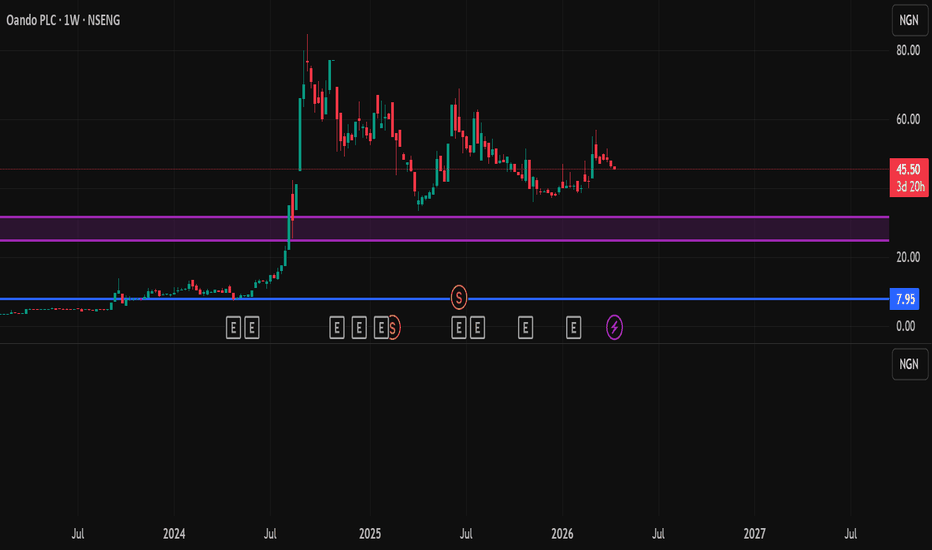The image size is (932, 550).
Task: Click the first E marker after Jul 2024
Action: point(336,328)
